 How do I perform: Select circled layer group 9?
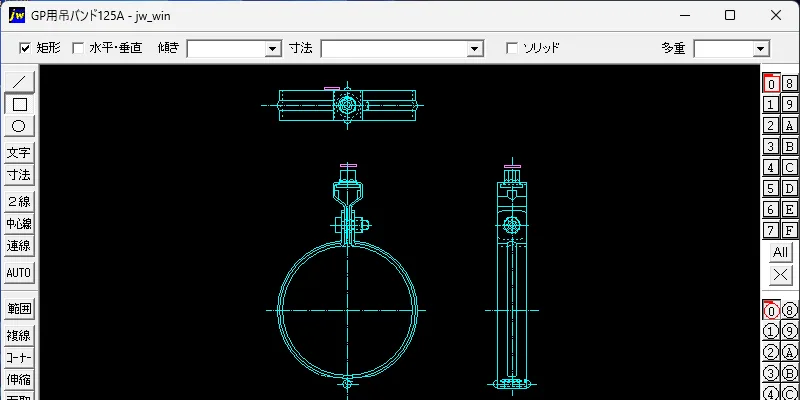click(789, 332)
